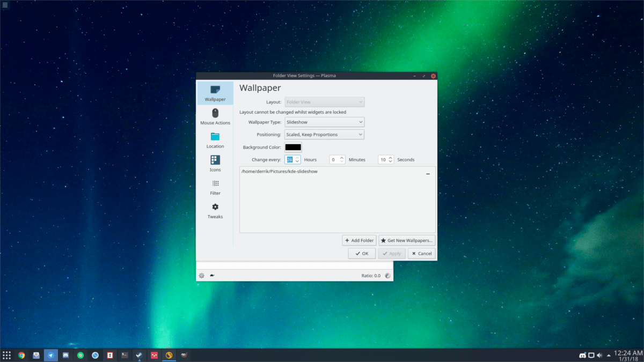Open the Tweaks settings section
Screen dimensions: 644x362
215,210
